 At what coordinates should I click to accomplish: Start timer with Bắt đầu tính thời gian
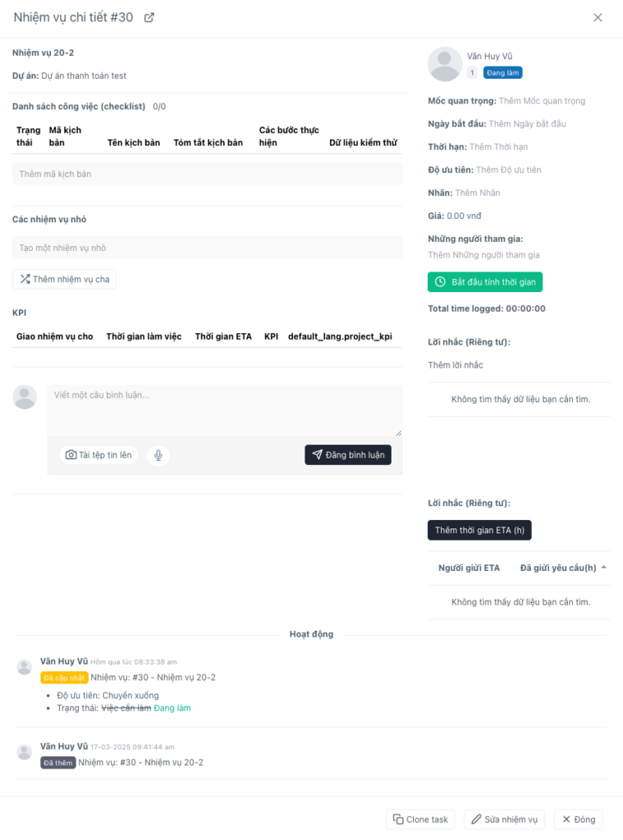[485, 282]
